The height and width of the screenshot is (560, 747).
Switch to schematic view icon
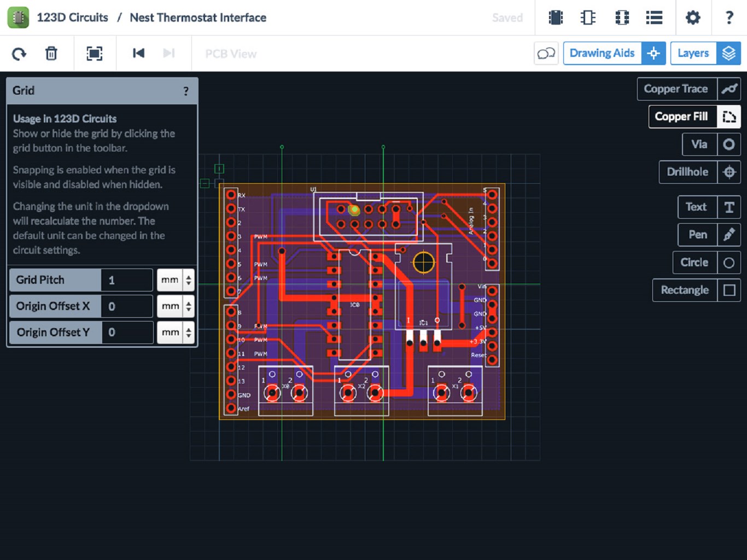coord(588,17)
